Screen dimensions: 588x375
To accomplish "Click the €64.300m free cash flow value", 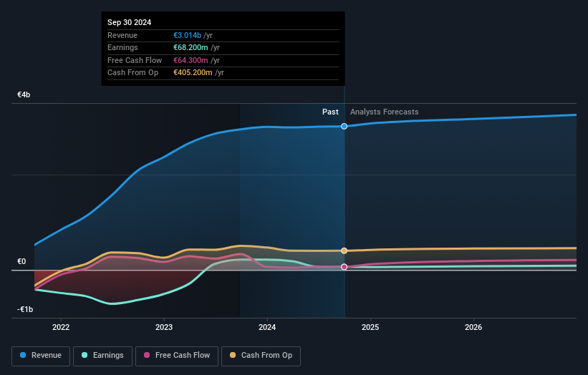I will click(x=191, y=60).
